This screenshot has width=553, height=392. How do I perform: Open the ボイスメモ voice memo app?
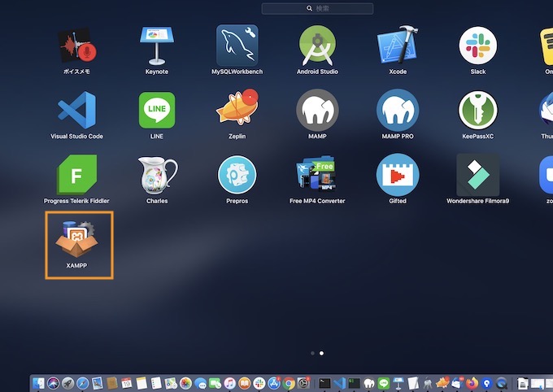tap(76, 46)
